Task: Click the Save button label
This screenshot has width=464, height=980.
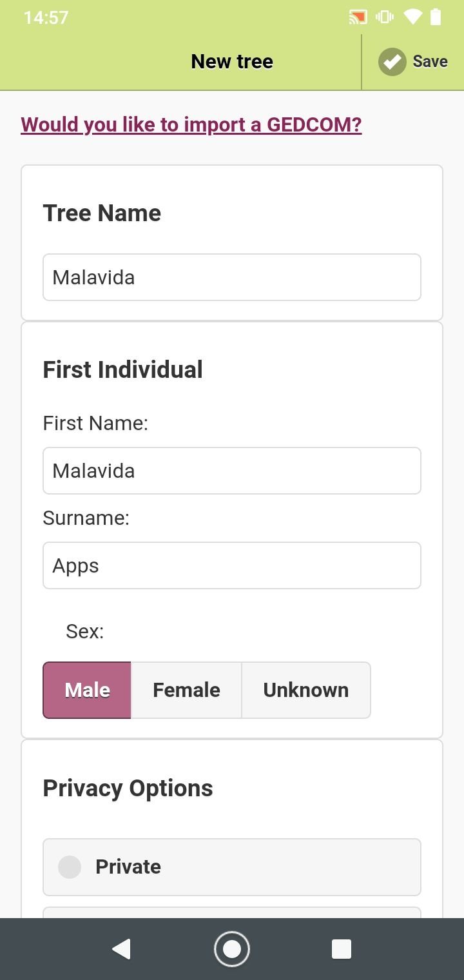Action: [430, 62]
